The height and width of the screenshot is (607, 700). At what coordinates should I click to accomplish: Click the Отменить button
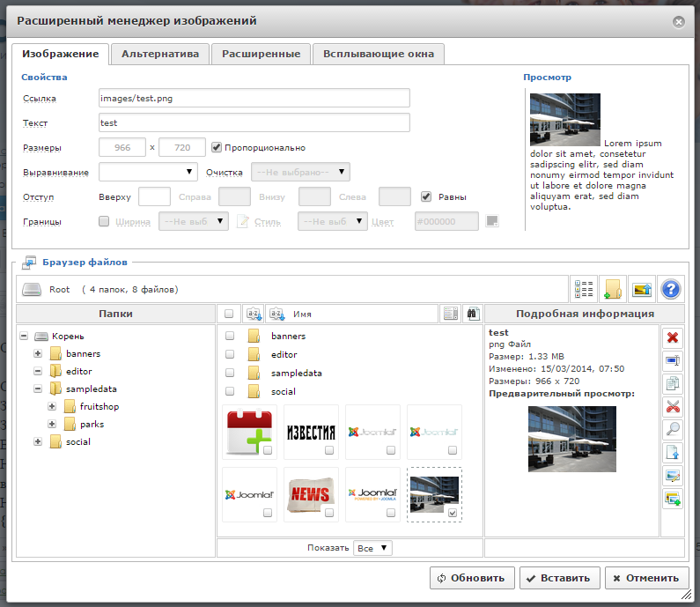pyautogui.click(x=647, y=578)
